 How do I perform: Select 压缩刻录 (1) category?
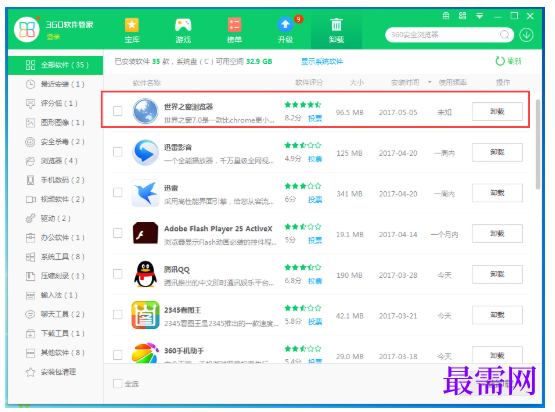pos(56,276)
